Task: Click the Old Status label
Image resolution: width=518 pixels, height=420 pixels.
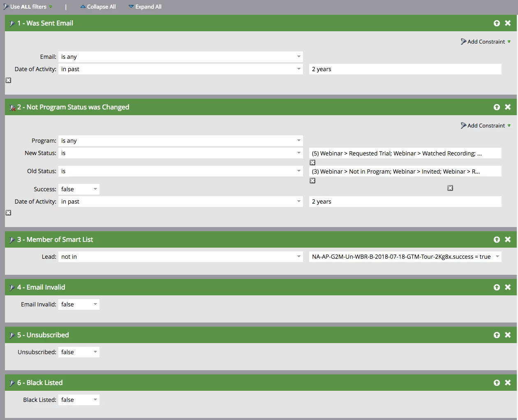Action: (x=42, y=171)
